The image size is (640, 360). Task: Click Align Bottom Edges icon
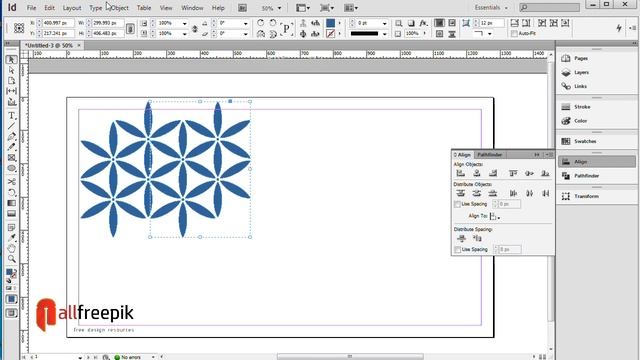tap(545, 173)
